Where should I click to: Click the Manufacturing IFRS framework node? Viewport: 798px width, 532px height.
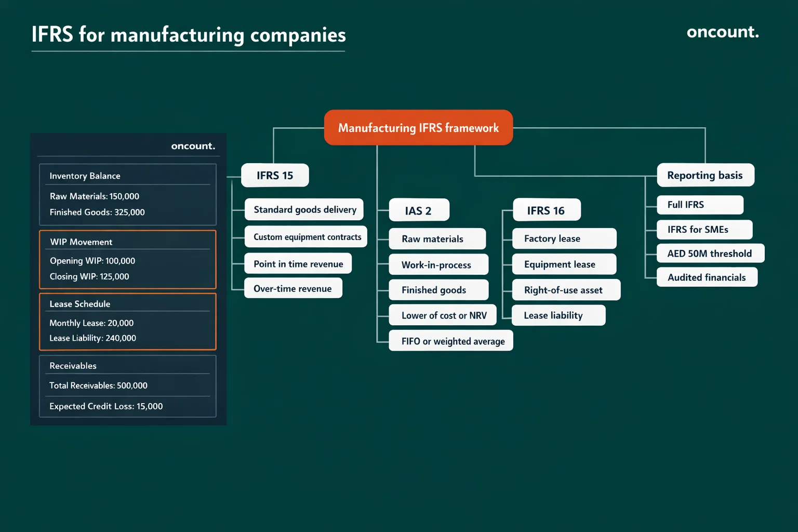pos(418,127)
